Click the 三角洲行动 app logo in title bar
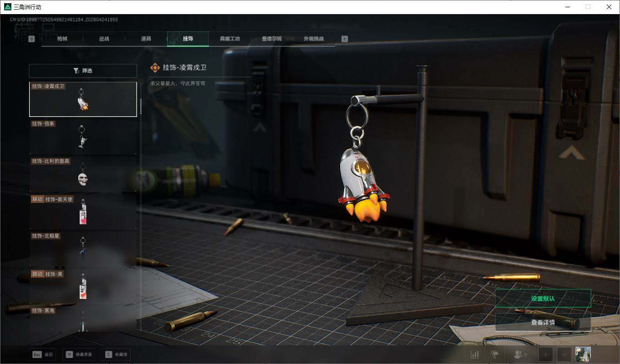Viewport: 620px width, 364px height. pyautogui.click(x=7, y=7)
